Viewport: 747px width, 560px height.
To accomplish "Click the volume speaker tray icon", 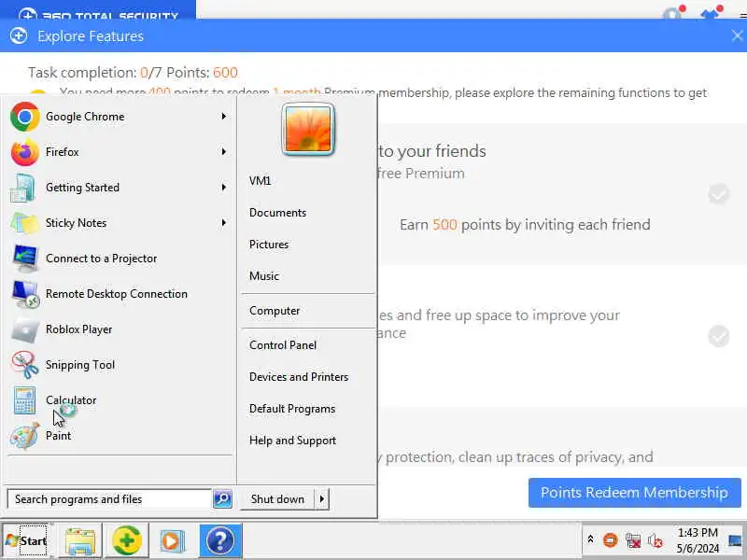I will coord(655,540).
